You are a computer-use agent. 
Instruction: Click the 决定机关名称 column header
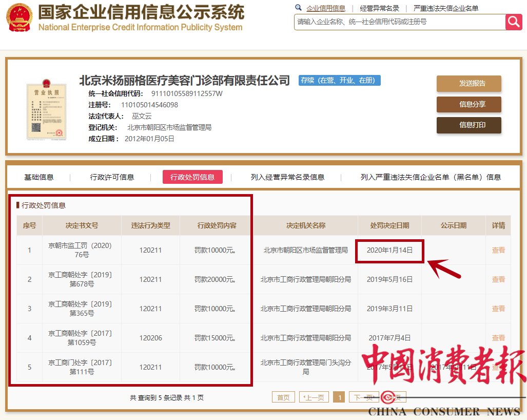pos(305,225)
